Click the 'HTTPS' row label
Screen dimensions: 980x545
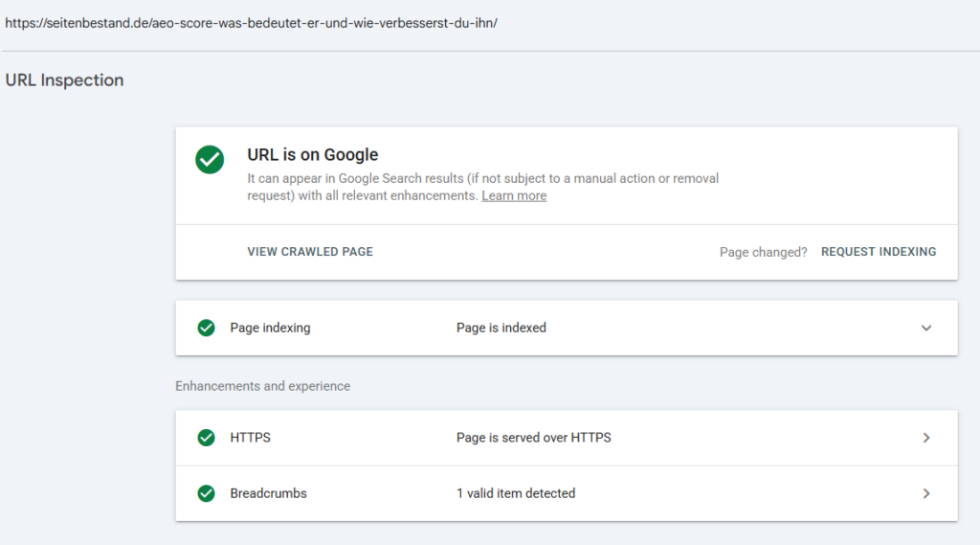point(250,438)
